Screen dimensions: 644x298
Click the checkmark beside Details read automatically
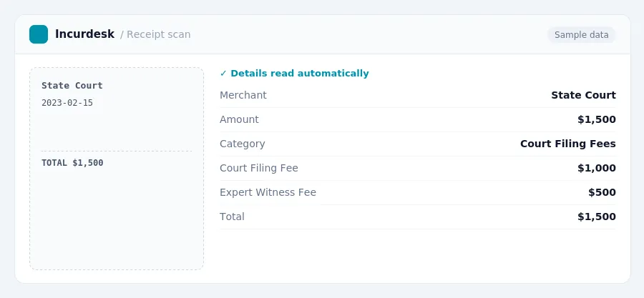pos(223,74)
